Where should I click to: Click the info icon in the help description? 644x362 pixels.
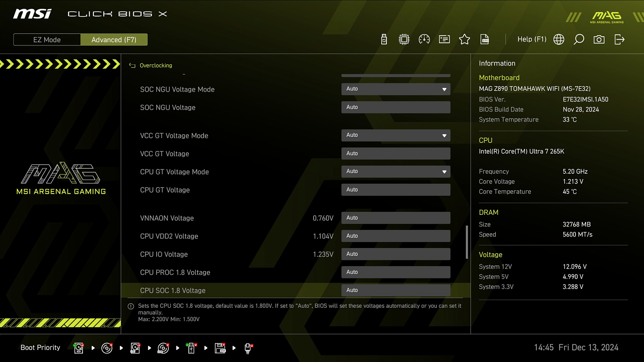pos(131,306)
